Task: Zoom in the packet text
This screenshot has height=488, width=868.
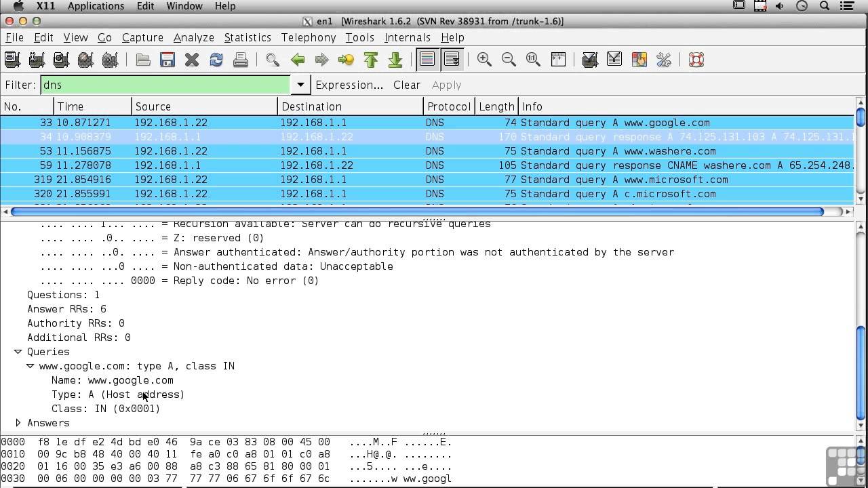Action: pos(484,60)
